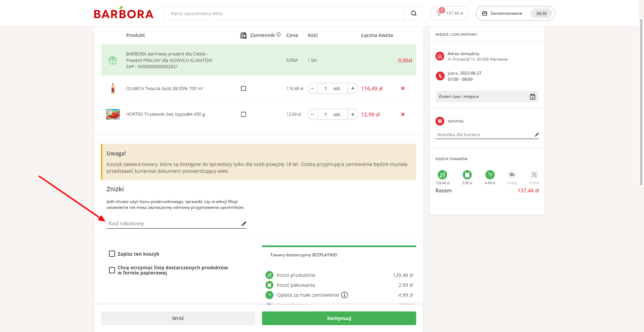Increase quantity of HORTEX Truskawki
The width and height of the screenshot is (644, 332).
click(353, 114)
